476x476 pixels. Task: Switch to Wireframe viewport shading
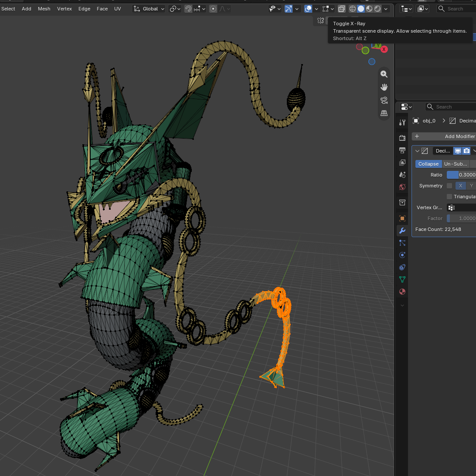coord(353,9)
